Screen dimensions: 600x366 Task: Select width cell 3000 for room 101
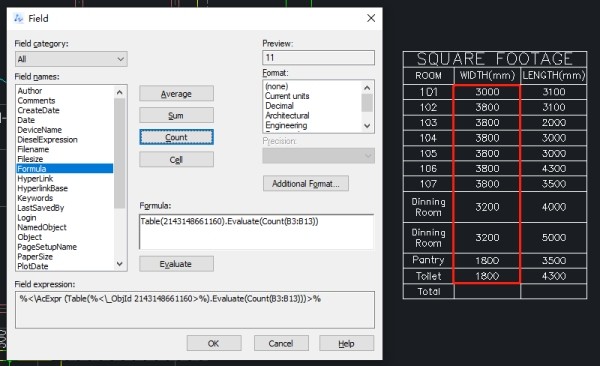tap(487, 92)
